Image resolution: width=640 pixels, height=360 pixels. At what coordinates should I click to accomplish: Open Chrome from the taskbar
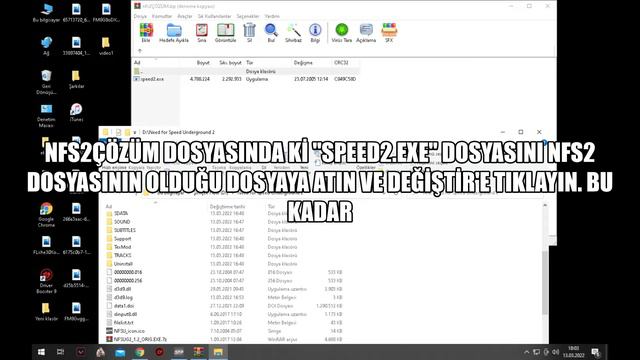[x=140, y=352]
